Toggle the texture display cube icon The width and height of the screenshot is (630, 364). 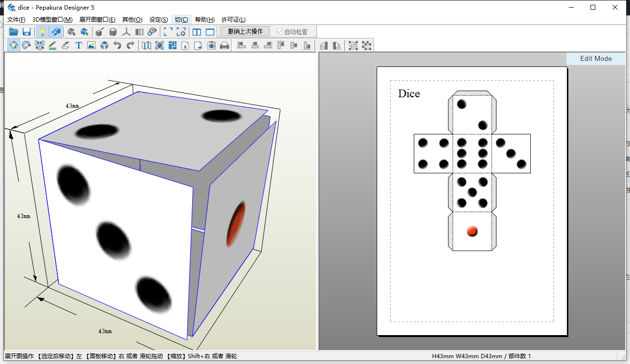pyautogui.click(x=55, y=32)
